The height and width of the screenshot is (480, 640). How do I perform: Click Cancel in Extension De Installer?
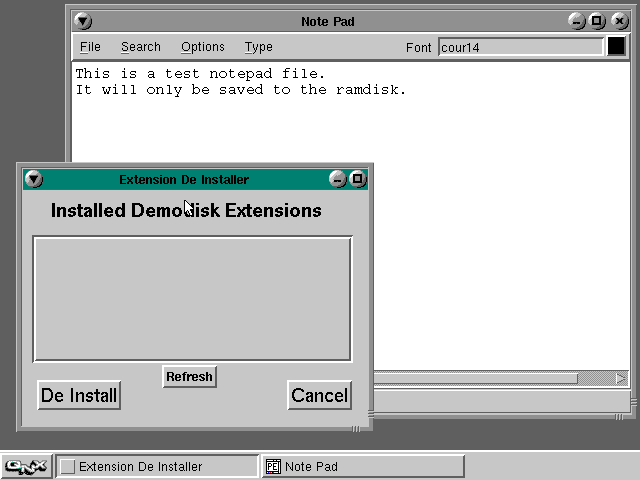pos(320,395)
